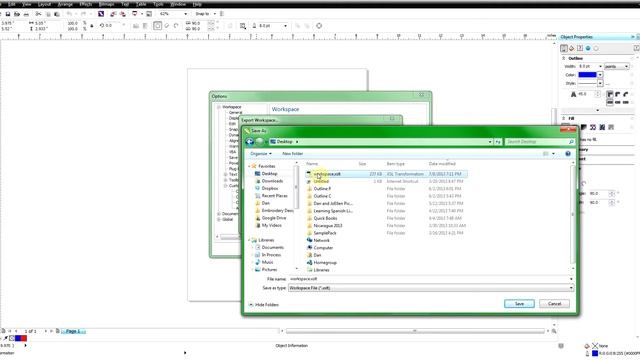Image resolution: width=640 pixels, height=360 pixels.
Task: Open the Zoom level dropdown
Action: tap(186, 14)
